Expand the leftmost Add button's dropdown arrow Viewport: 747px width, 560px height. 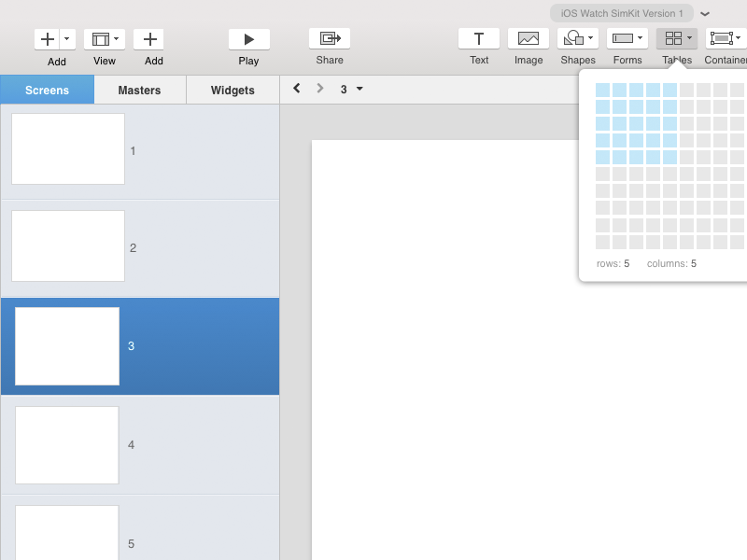point(67,39)
